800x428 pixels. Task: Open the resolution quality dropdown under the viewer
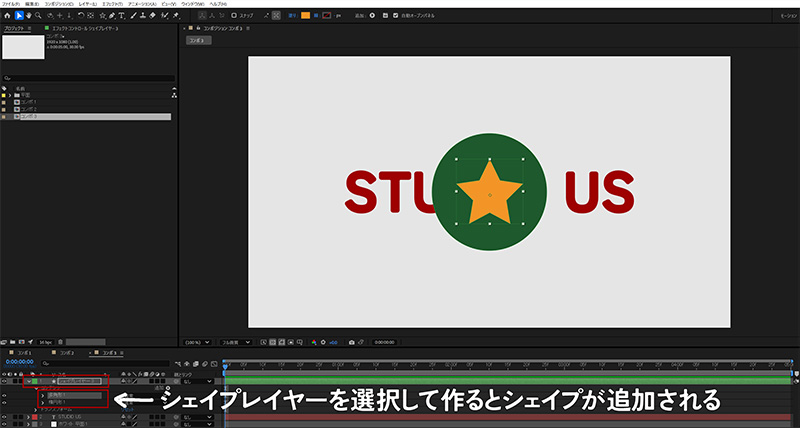point(236,342)
